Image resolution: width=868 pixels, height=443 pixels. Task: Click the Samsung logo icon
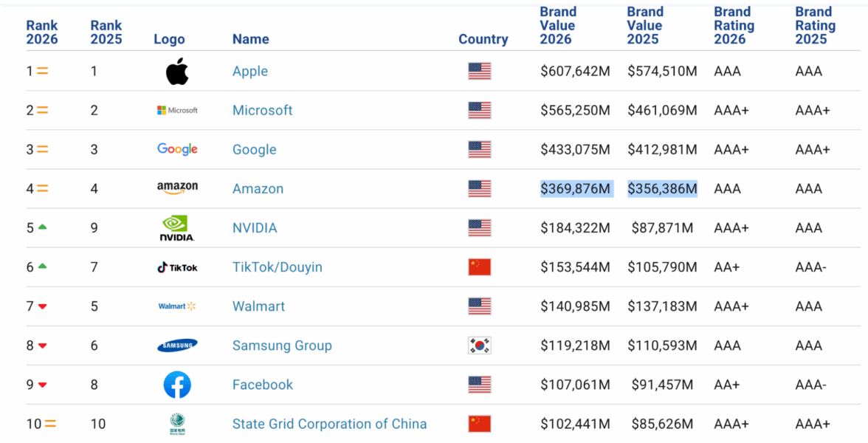pyautogui.click(x=177, y=346)
